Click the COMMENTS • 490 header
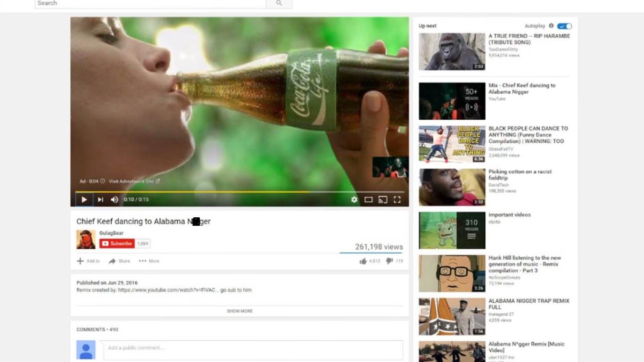 (97, 329)
